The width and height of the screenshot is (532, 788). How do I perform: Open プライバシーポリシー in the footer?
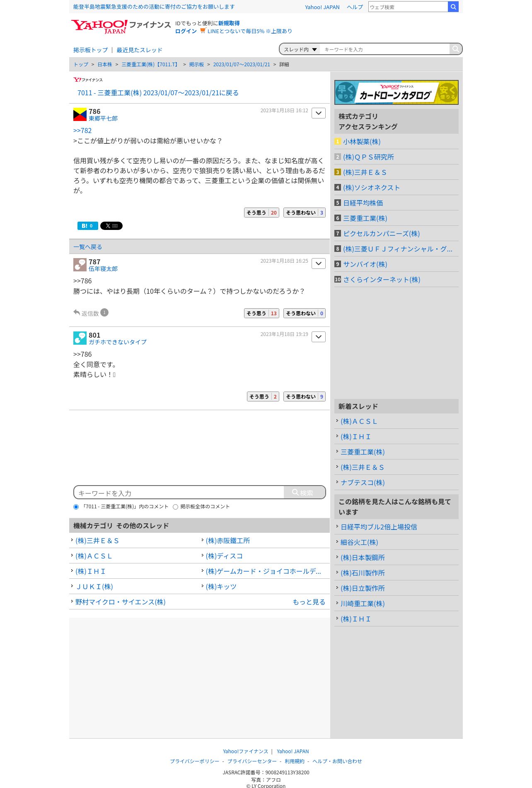(194, 761)
